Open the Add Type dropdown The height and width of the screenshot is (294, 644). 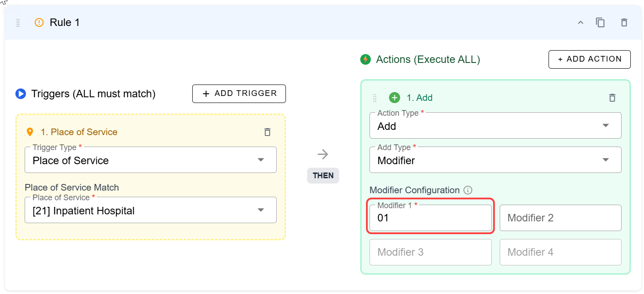(495, 160)
